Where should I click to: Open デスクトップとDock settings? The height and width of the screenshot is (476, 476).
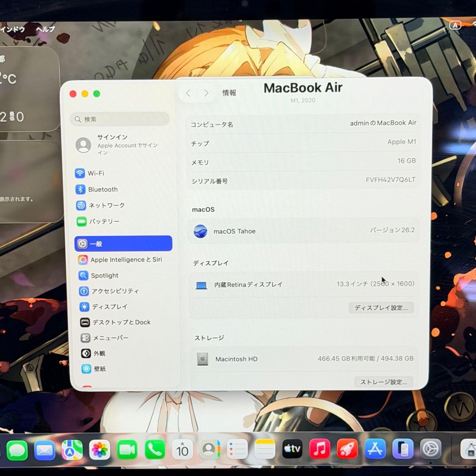(x=115, y=322)
